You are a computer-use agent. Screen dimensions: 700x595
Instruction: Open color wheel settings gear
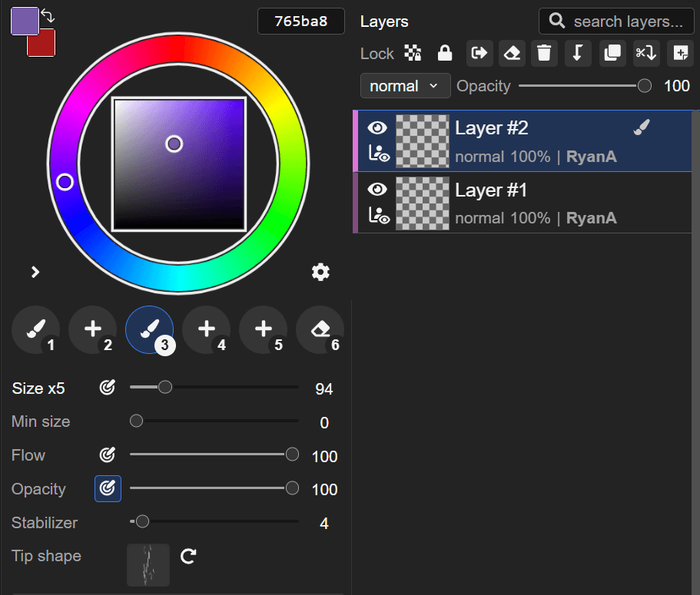point(320,272)
